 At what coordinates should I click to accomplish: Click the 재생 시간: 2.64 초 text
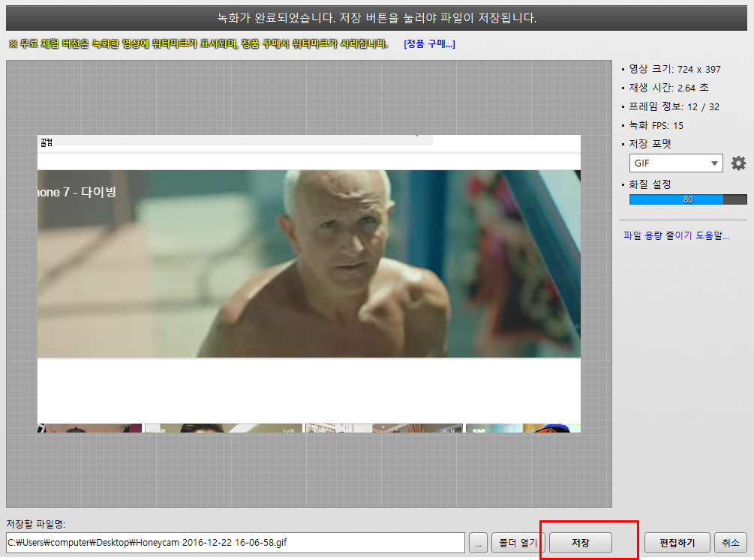(669, 88)
